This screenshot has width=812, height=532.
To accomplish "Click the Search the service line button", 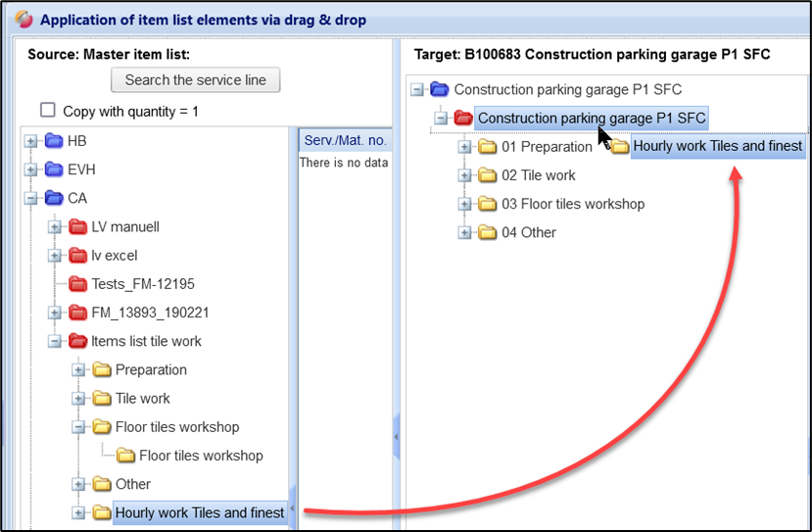I will (196, 80).
